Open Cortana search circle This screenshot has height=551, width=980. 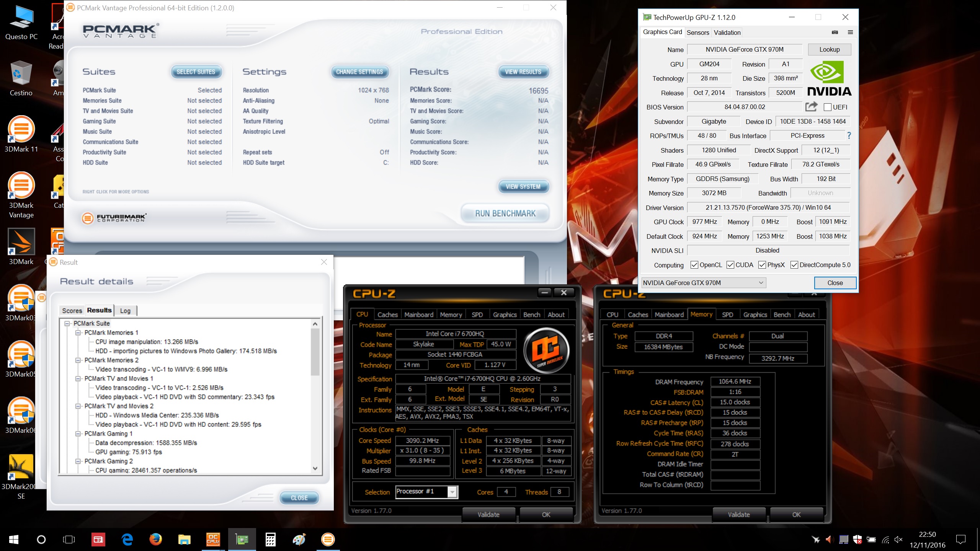click(x=41, y=540)
